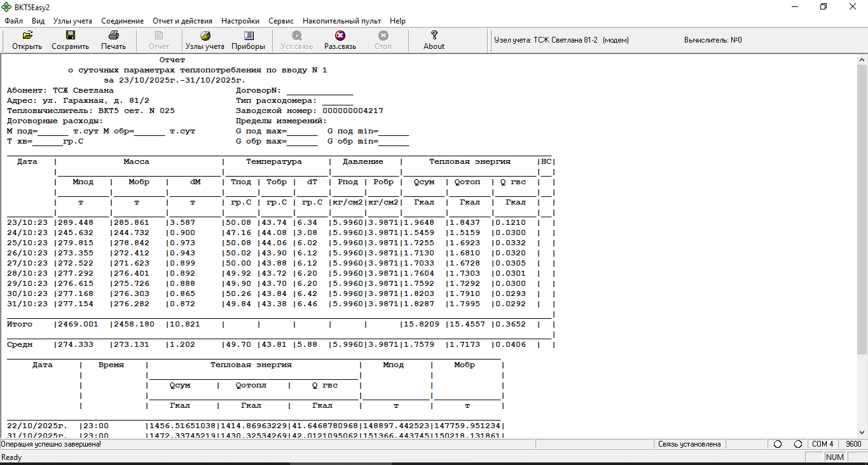Open the Накопительный пульт menu

[341, 21]
